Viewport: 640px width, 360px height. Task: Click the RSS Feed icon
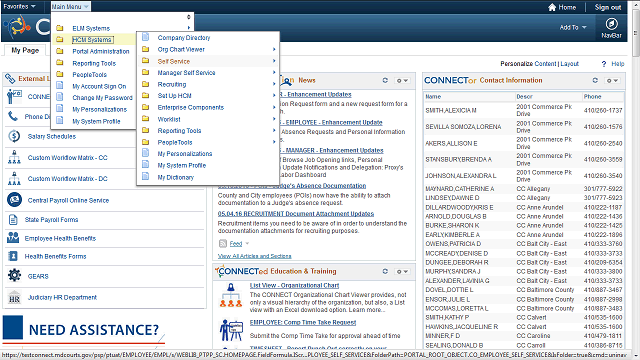223,244
